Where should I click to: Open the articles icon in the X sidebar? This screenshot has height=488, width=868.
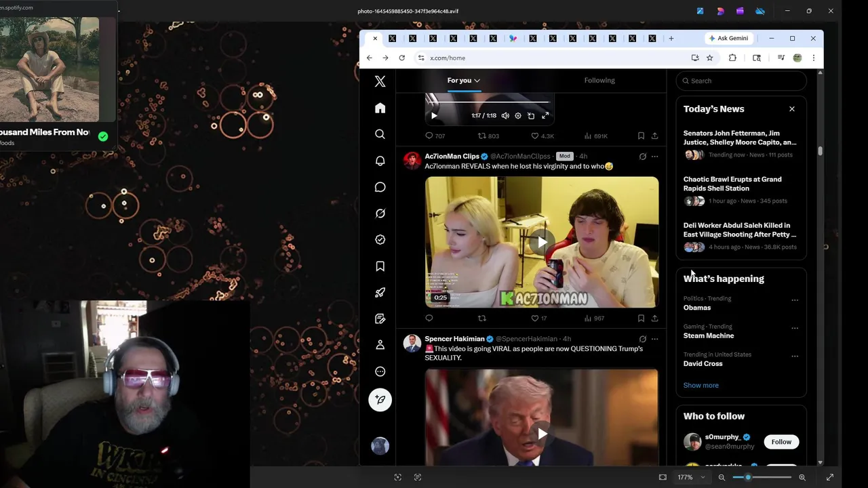(380, 319)
